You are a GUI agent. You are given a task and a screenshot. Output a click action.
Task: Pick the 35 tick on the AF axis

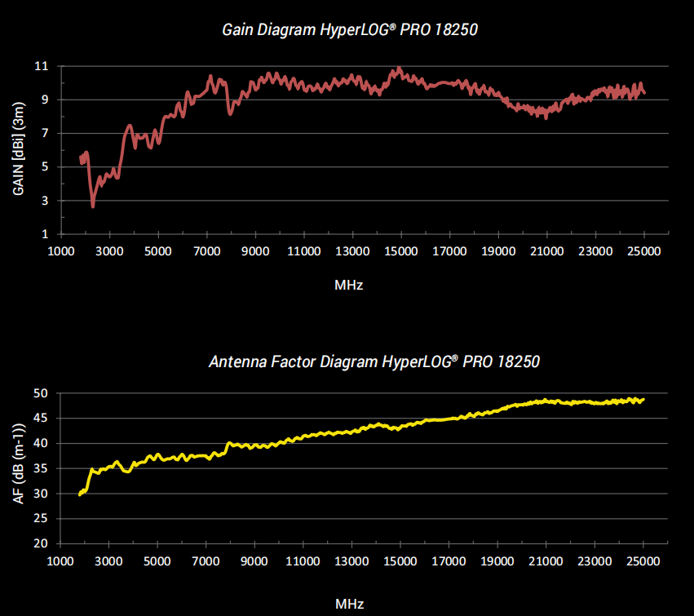[x=40, y=468]
